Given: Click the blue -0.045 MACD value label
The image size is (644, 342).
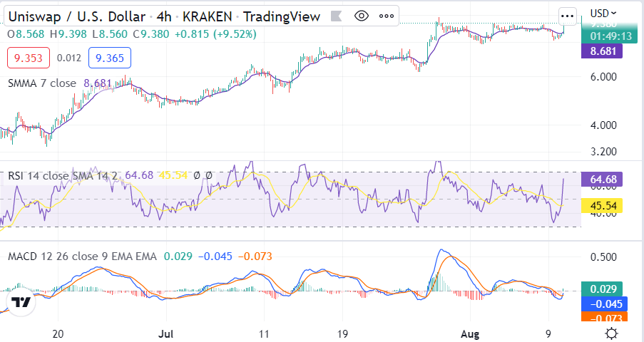Looking at the screenshot, I should (604, 304).
